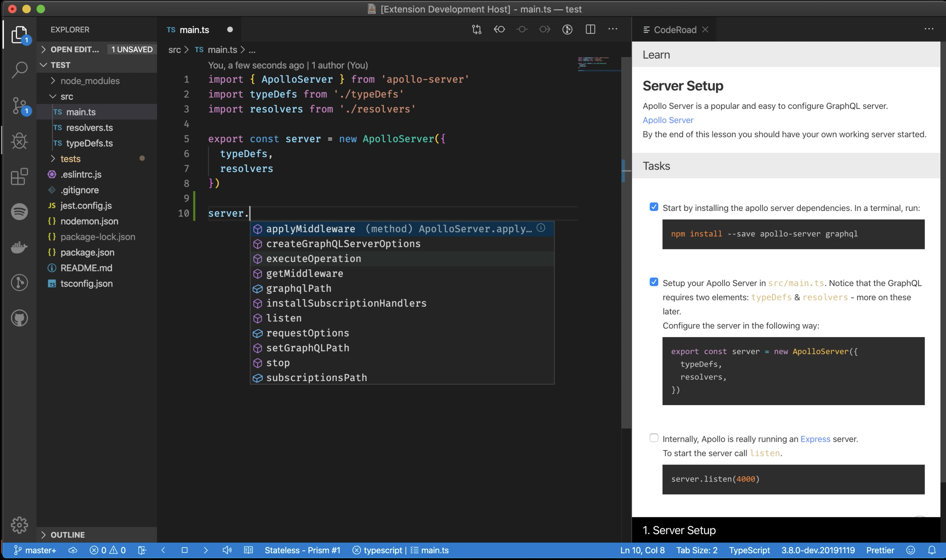
Task: Open the main.ts breadcrumb dropdown
Action: point(216,49)
